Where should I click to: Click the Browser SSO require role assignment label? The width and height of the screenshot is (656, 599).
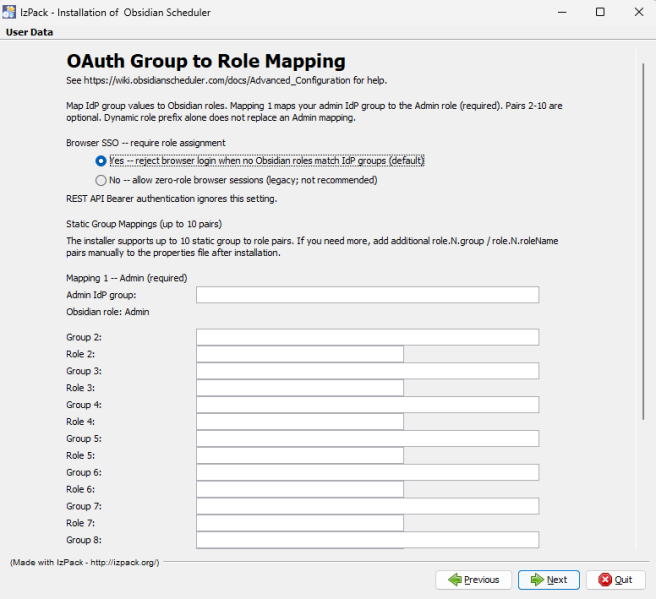pos(146,143)
